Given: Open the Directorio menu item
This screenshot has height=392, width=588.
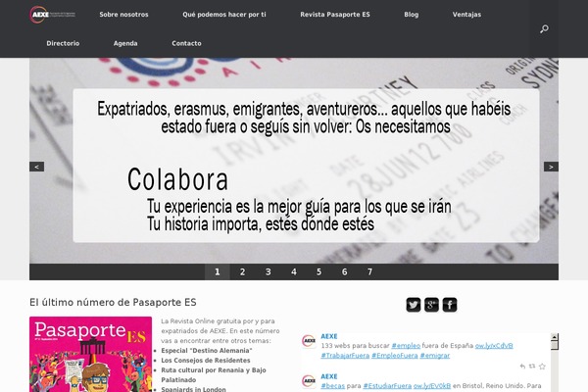Looking at the screenshot, I should click(63, 43).
